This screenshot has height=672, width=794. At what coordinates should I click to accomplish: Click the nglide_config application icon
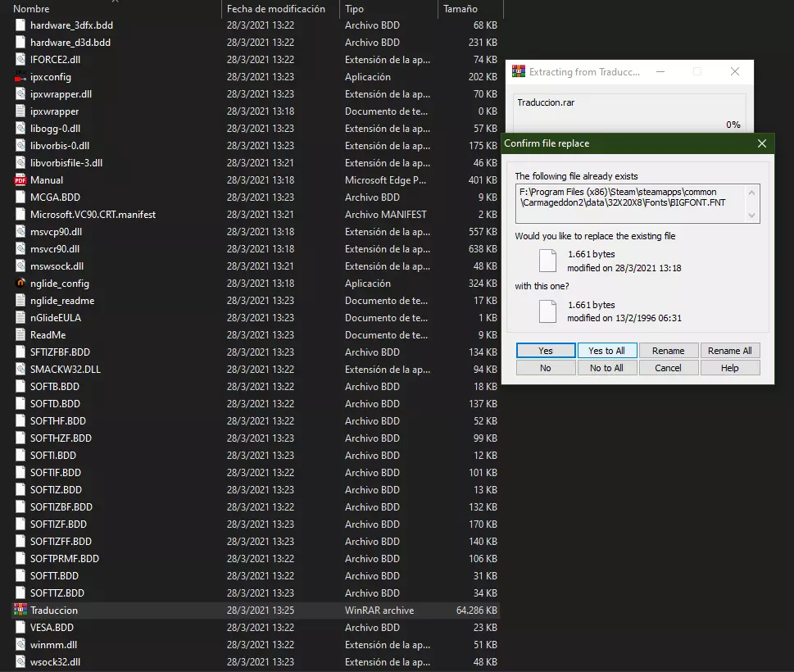click(20, 284)
